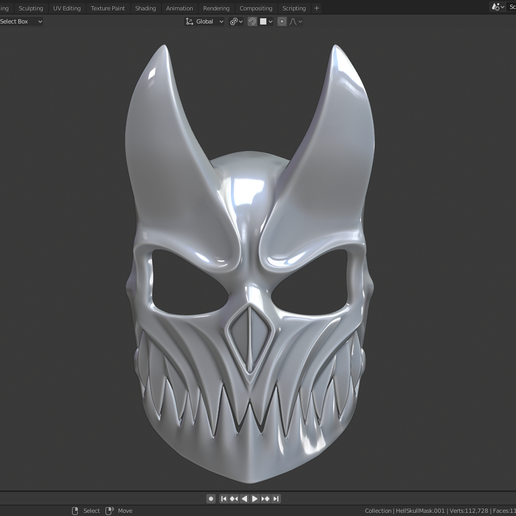Open the transform pivot point dropdown
The image size is (516, 516).
pyautogui.click(x=236, y=22)
